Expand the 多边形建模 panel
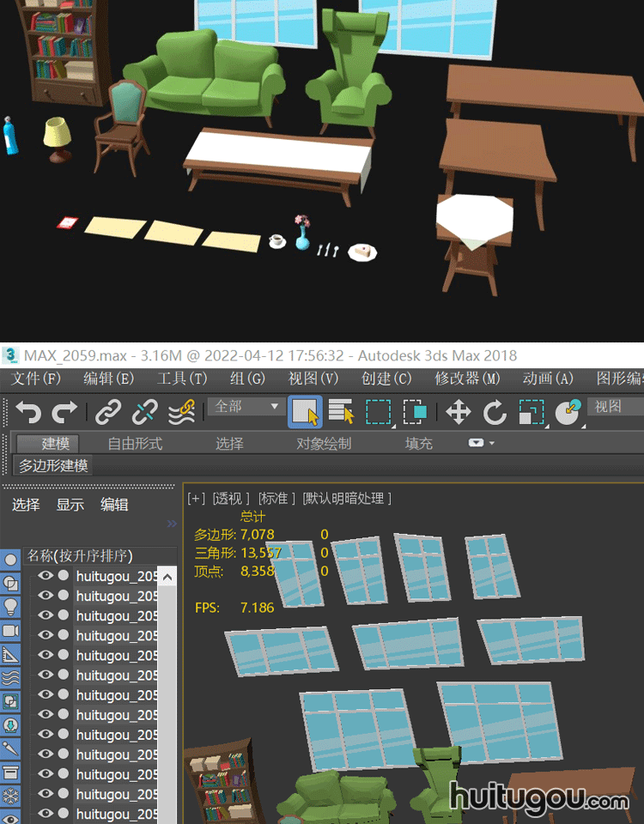The width and height of the screenshot is (644, 824). point(53,465)
